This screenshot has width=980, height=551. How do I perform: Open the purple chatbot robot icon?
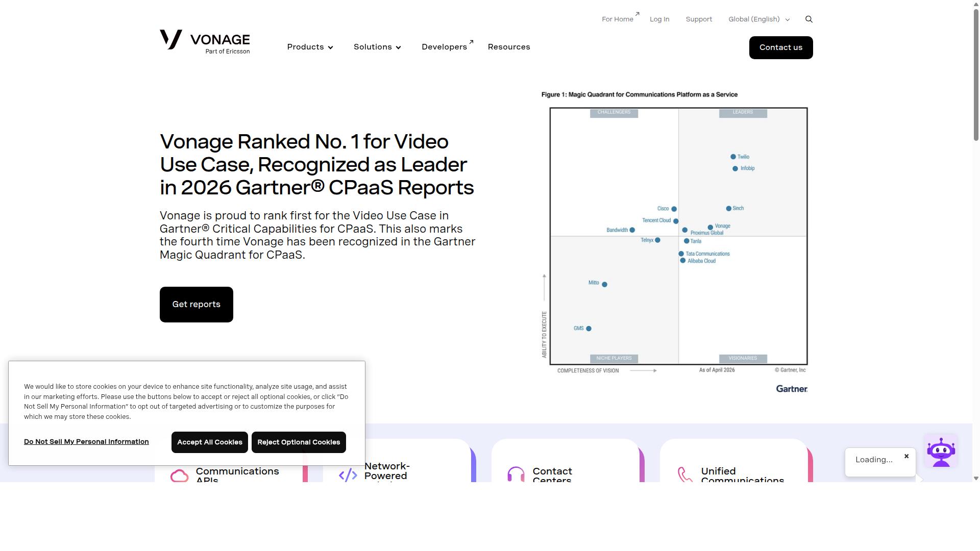941,451
